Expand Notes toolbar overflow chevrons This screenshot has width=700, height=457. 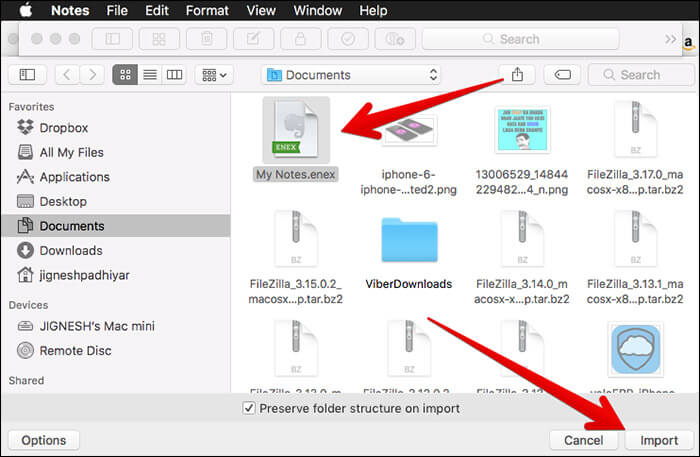670,39
